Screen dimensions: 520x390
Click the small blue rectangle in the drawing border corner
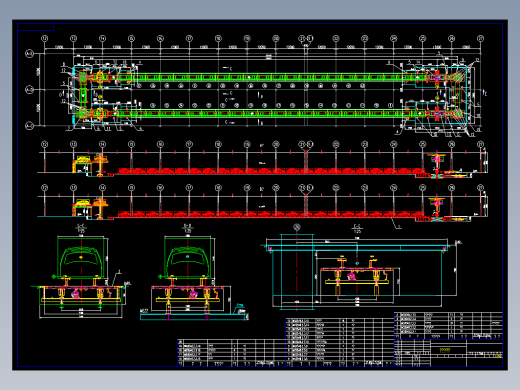pyautogui.click(x=35, y=27)
